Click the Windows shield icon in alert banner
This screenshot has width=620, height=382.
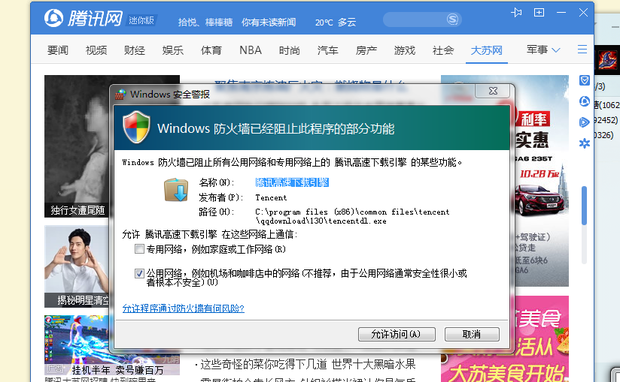click(x=136, y=127)
